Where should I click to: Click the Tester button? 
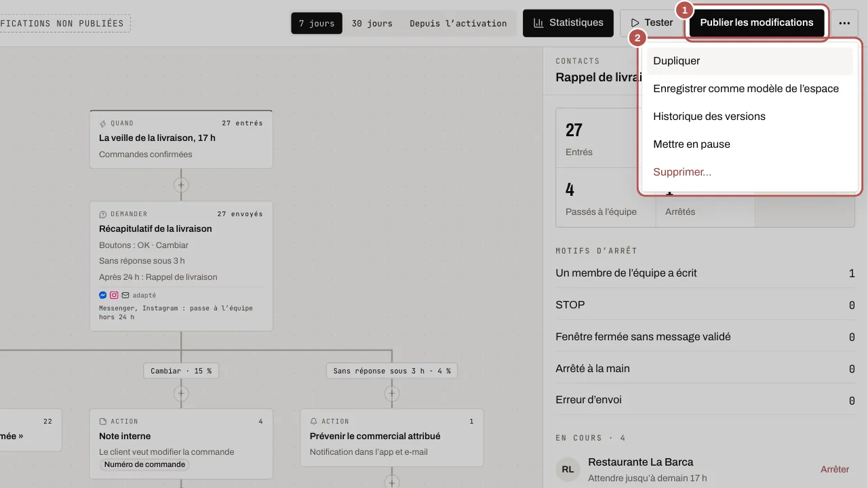point(651,23)
